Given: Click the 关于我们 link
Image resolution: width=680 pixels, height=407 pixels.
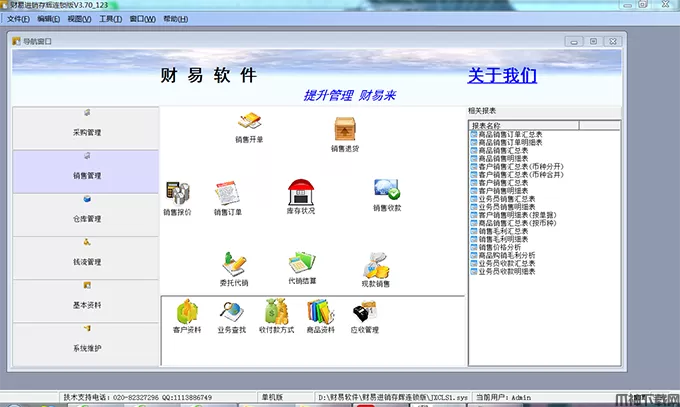Looking at the screenshot, I should 502,75.
